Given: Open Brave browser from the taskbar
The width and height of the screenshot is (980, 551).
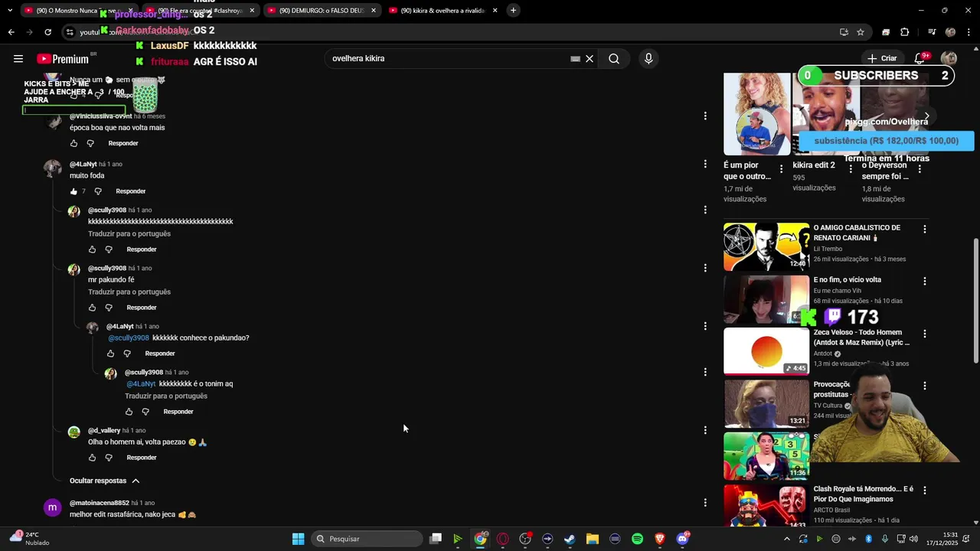Looking at the screenshot, I should coord(660,539).
